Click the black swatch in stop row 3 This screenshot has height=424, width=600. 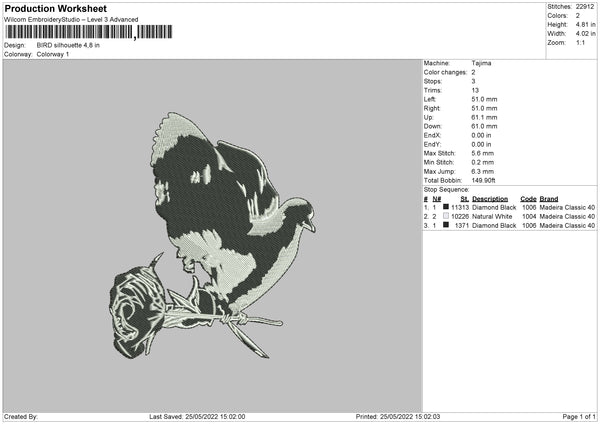coord(446,225)
